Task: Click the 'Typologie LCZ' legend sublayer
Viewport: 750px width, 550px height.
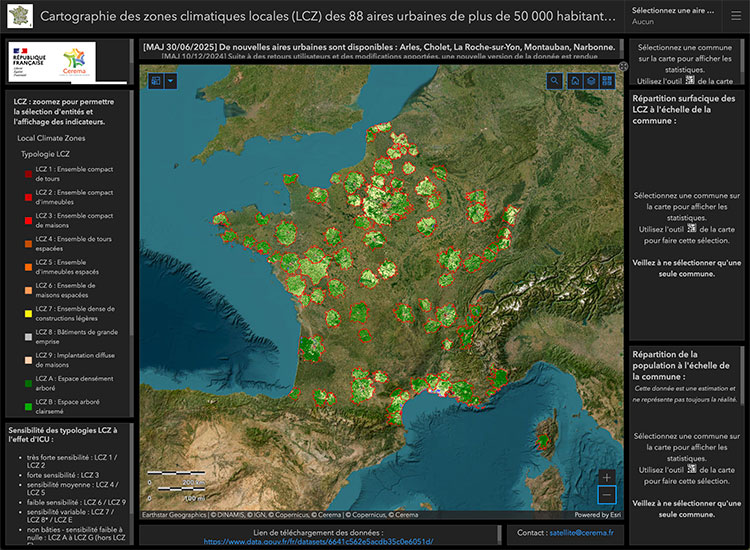Action: (45, 154)
